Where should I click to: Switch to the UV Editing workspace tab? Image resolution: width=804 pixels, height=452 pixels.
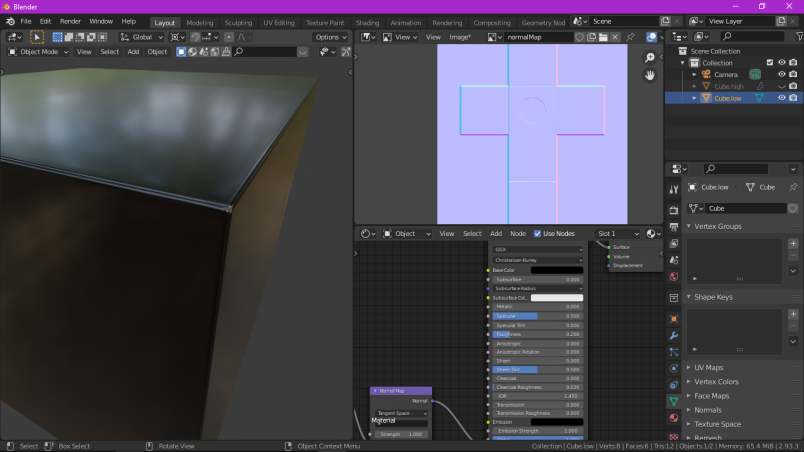279,23
